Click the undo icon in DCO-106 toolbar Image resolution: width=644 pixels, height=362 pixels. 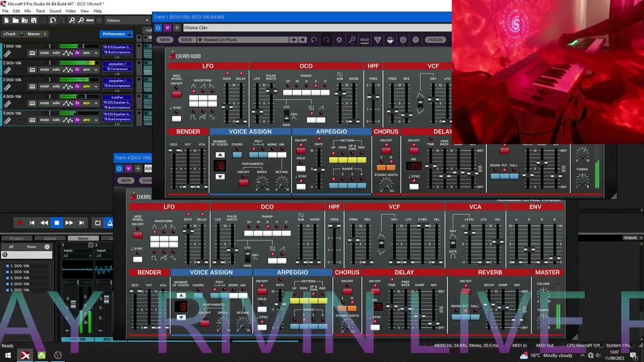tap(314, 40)
